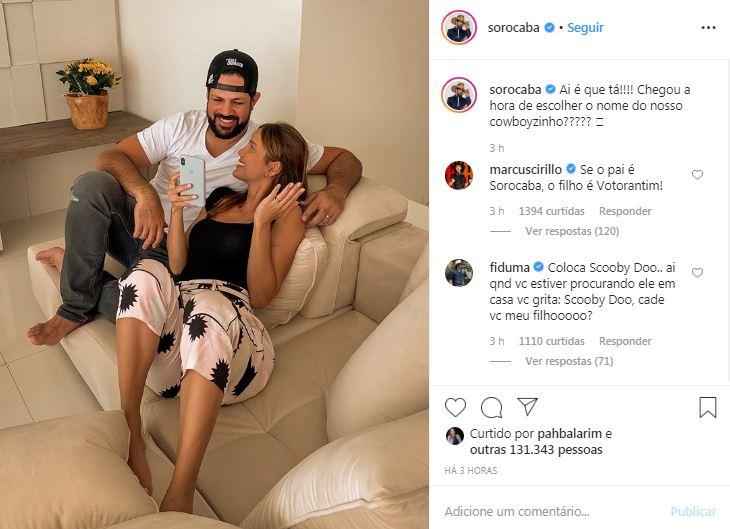Open three-dot more options menu
Screen dimensions: 730x529
pyautogui.click(x=708, y=28)
